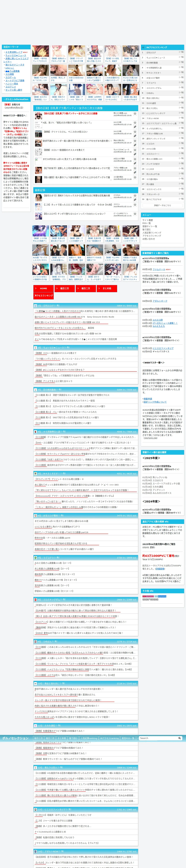Click the icon beside 9位：ひめぼん header
The image size is (186, 868).
(35, 642)
